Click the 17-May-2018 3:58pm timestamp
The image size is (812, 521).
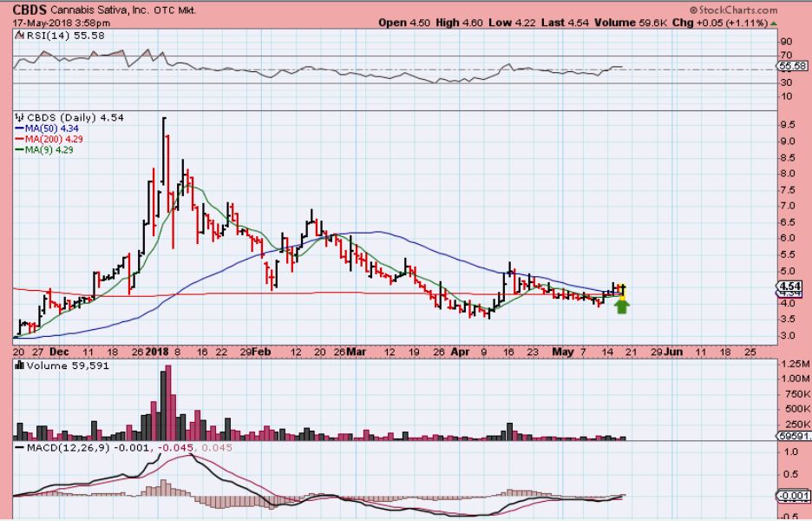click(61, 23)
